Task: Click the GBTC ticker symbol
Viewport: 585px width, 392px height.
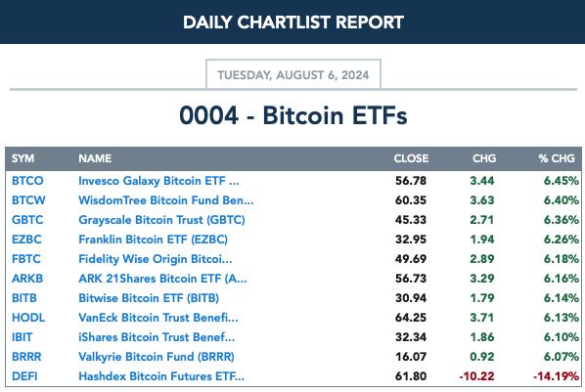Action: click(x=27, y=220)
